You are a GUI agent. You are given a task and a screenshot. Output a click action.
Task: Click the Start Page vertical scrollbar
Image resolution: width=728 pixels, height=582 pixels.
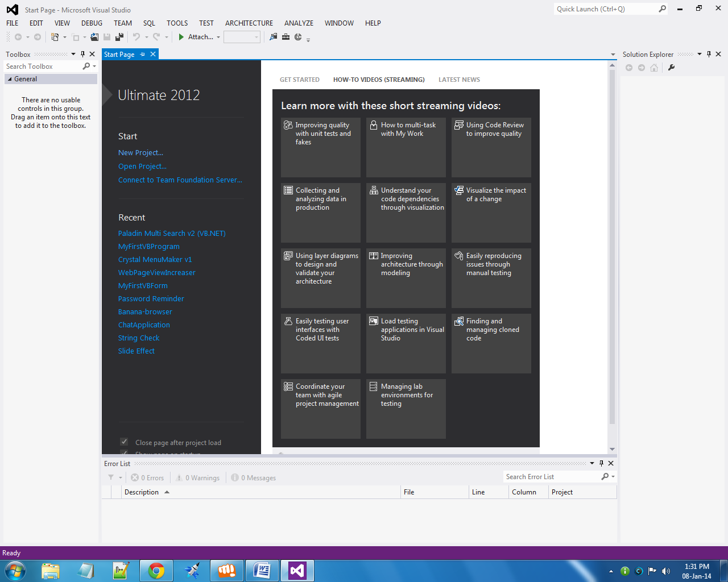tap(612, 247)
